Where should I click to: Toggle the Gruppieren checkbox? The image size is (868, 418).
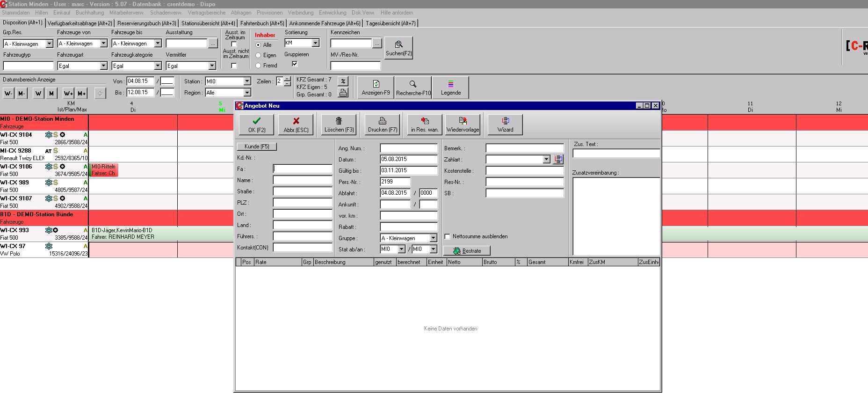click(295, 64)
